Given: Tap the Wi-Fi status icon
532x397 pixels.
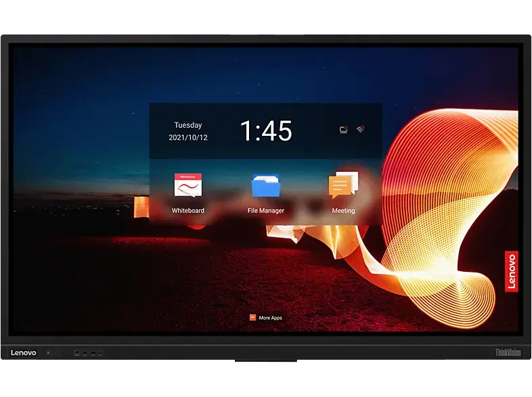Looking at the screenshot, I should [360, 130].
